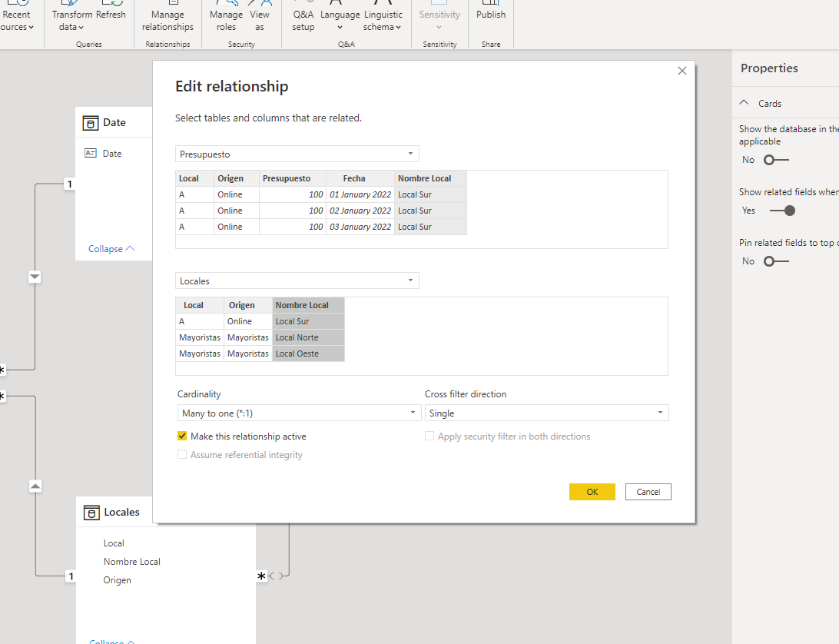Toggle Show the database switch
Viewport: 839px width, 644px height.
(x=776, y=160)
